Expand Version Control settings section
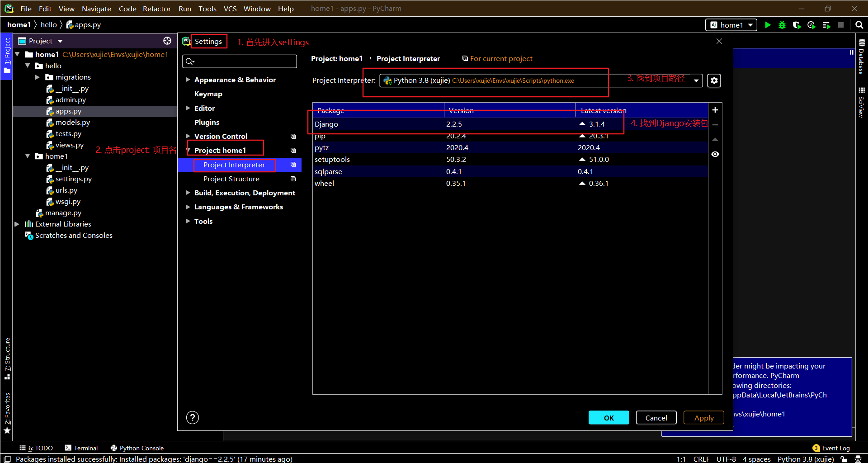This screenshot has width=868, height=463. click(x=188, y=136)
